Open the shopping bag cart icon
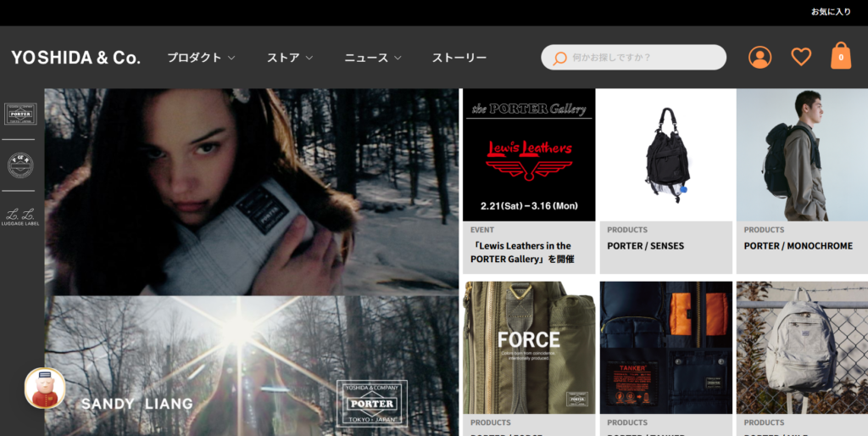Image resolution: width=868 pixels, height=436 pixels. (x=840, y=56)
